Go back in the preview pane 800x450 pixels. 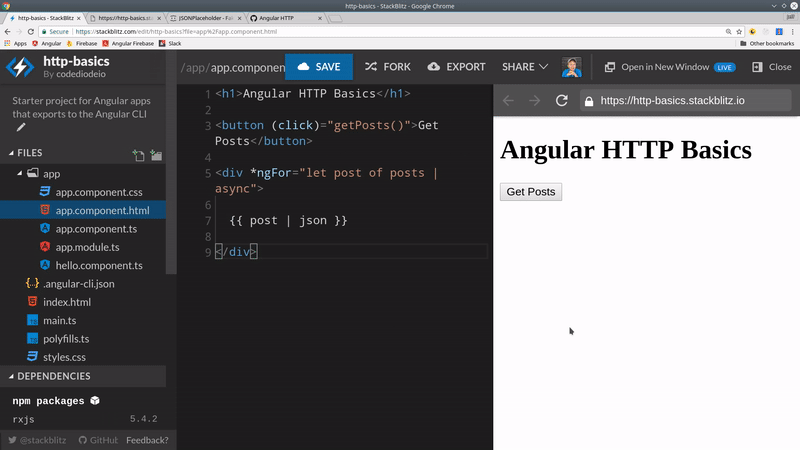point(508,101)
